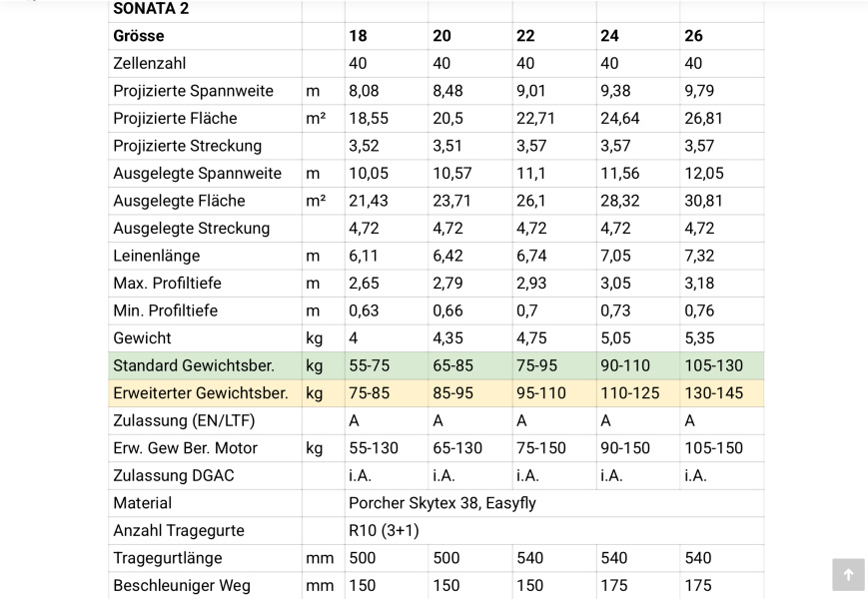Select the "mm" unit in Tragegurtlänge row
868x599 pixels.
(320, 558)
